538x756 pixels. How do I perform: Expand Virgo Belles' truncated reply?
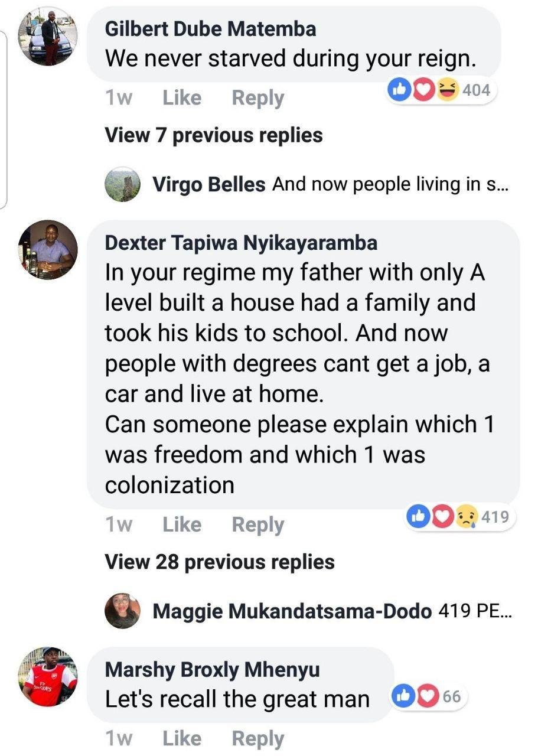coord(390,184)
